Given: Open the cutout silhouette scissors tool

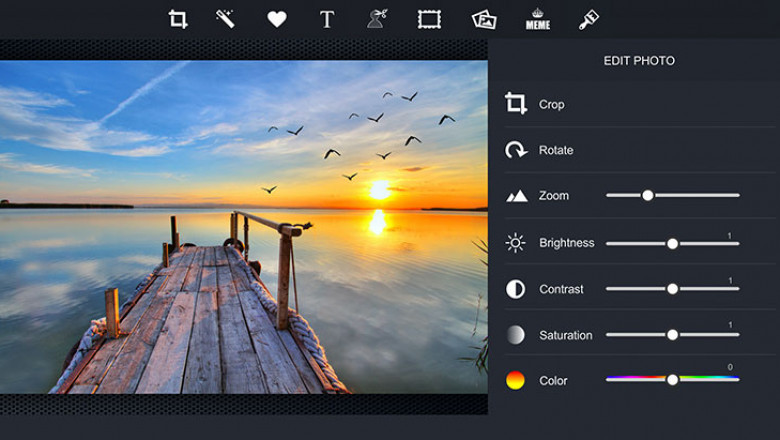Looking at the screenshot, I should pyautogui.click(x=377, y=19).
